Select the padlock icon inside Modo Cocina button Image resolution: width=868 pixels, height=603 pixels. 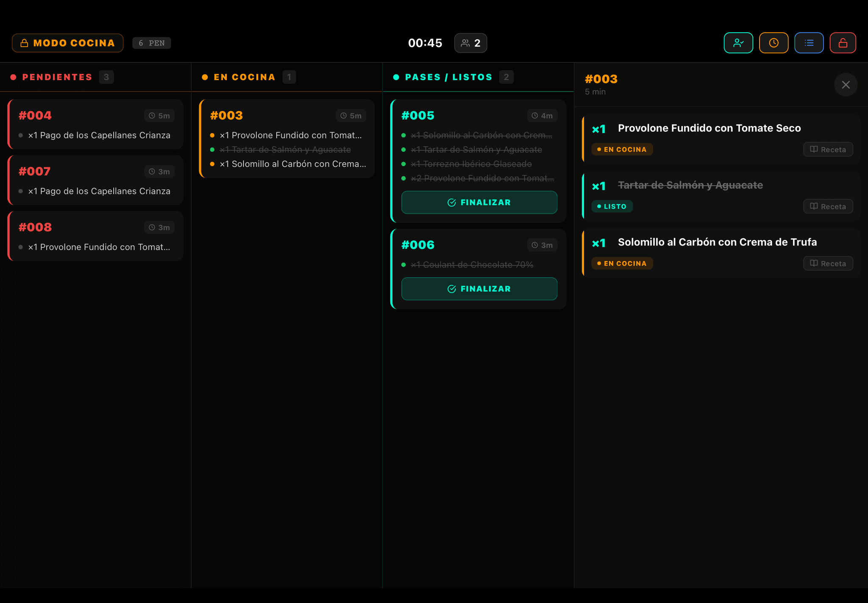24,42
